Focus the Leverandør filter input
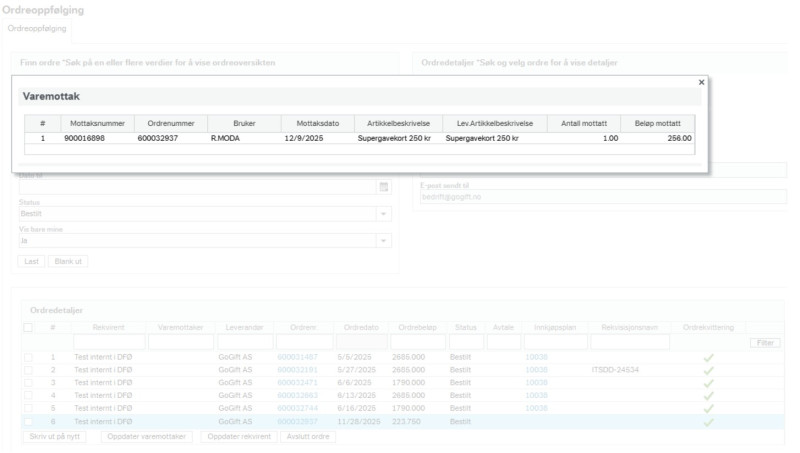800x453 pixels. click(245, 342)
